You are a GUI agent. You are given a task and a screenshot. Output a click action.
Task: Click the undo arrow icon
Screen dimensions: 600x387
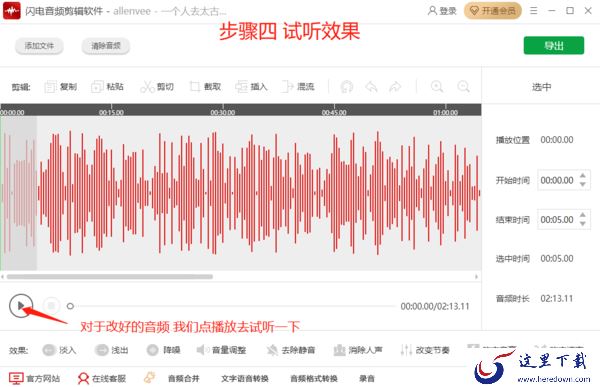click(371, 87)
